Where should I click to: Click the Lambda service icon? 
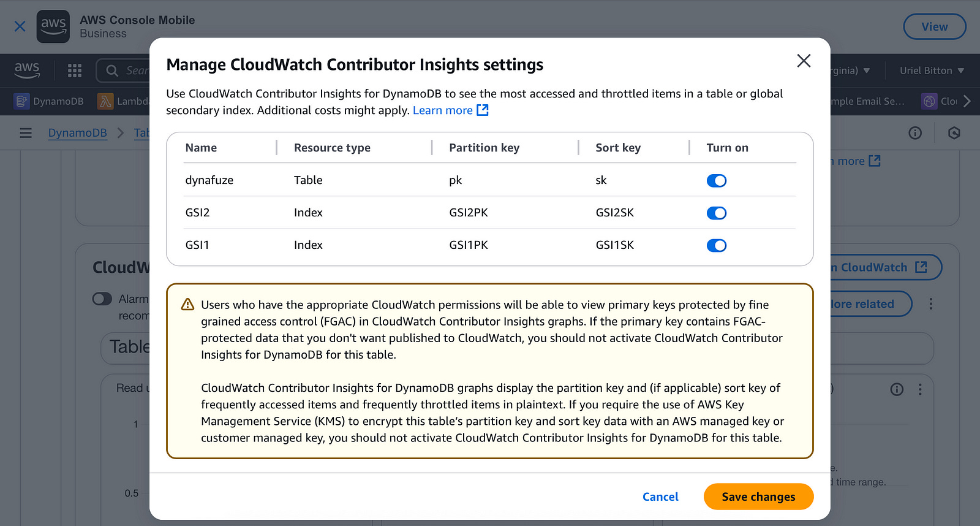[105, 101]
